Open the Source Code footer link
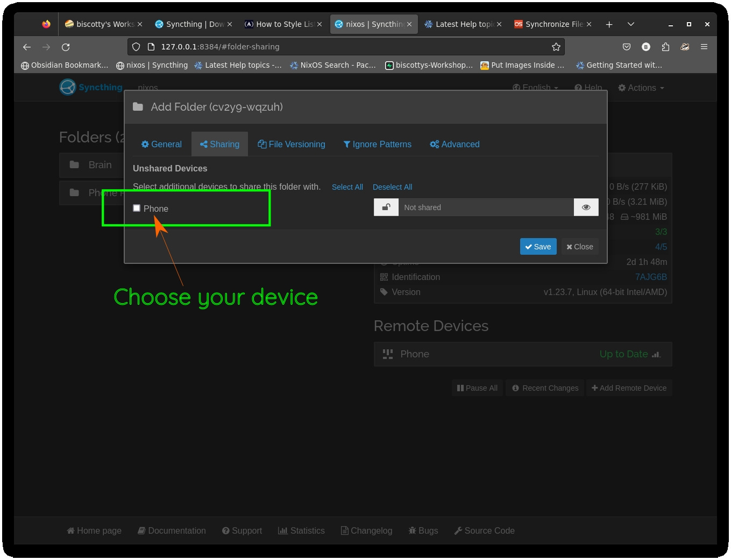The image size is (731, 560). 484,530
